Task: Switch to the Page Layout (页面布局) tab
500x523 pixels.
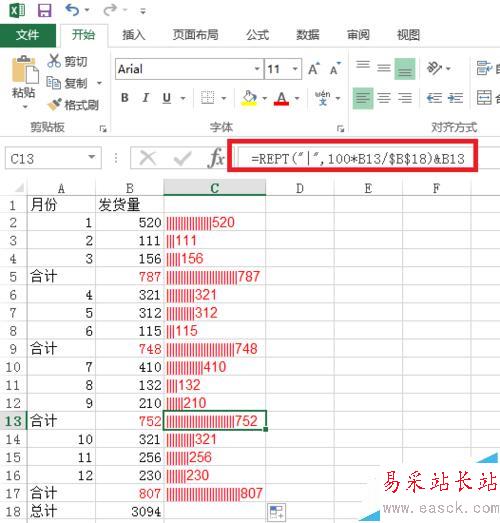Action: coord(195,35)
